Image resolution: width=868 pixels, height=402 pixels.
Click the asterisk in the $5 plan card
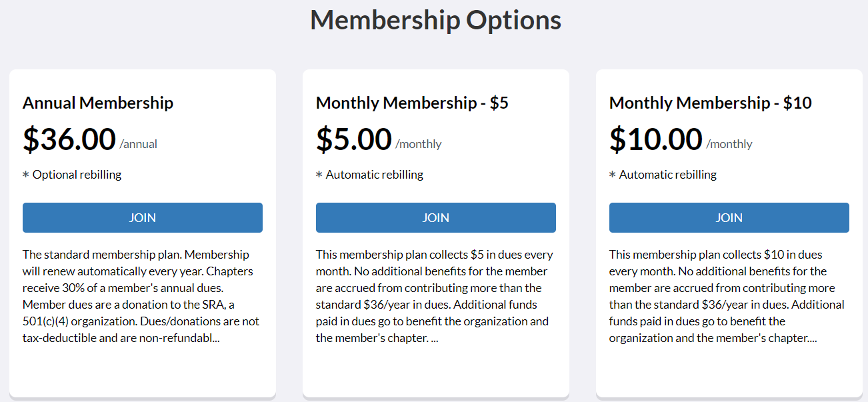[x=319, y=175]
